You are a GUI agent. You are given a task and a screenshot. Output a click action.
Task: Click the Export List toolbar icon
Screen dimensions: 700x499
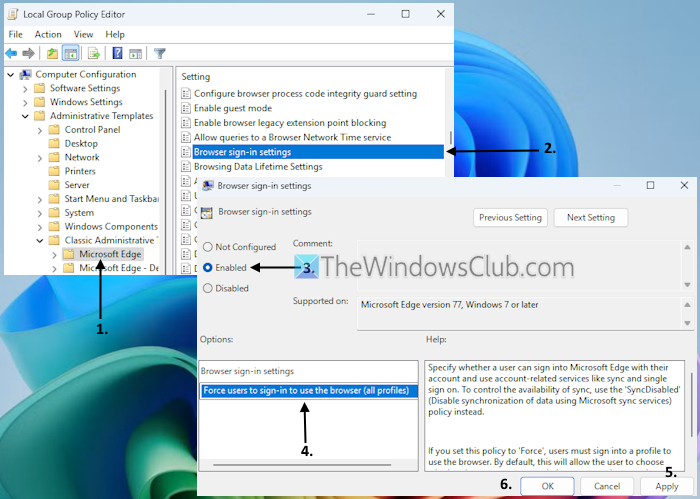94,54
